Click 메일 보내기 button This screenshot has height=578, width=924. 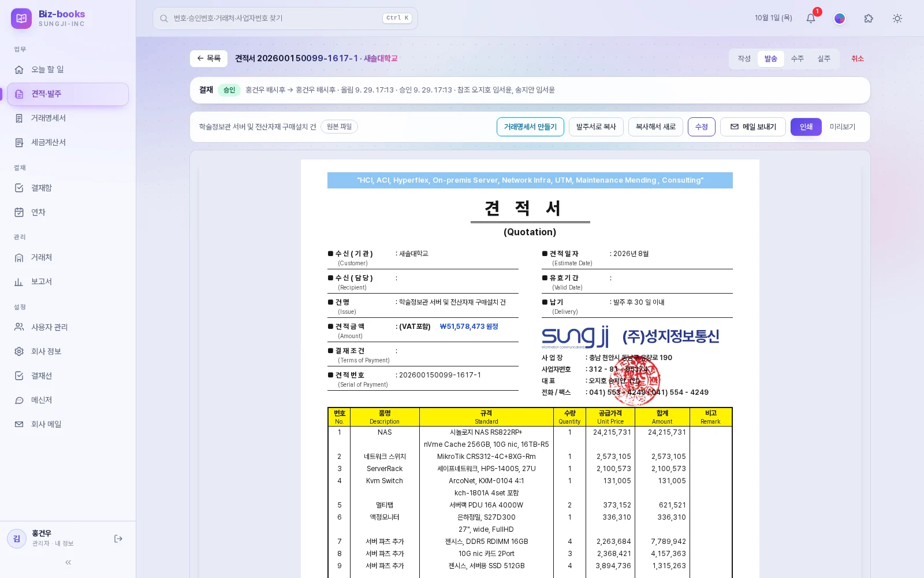click(x=753, y=127)
